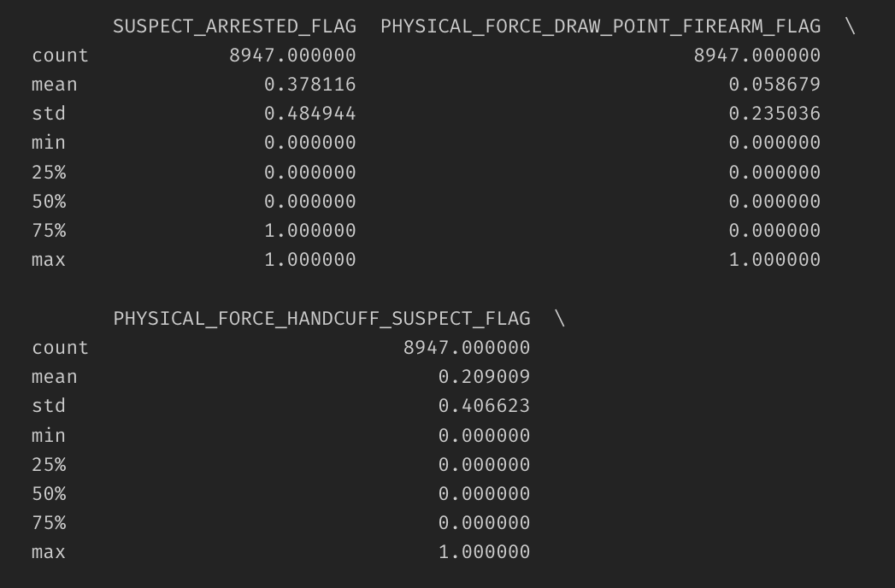Image resolution: width=895 pixels, height=588 pixels.
Task: Click the mean value 0.058679
Action: pyautogui.click(x=774, y=85)
